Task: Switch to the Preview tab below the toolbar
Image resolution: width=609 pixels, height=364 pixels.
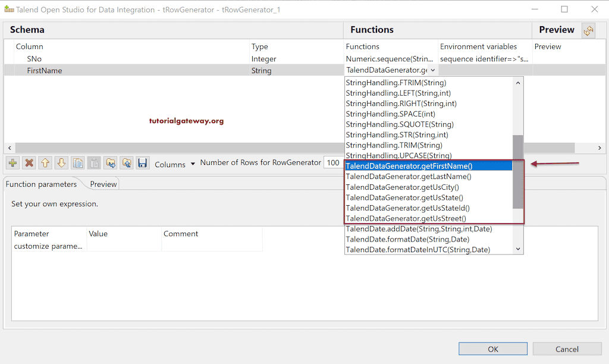Action: click(x=103, y=184)
